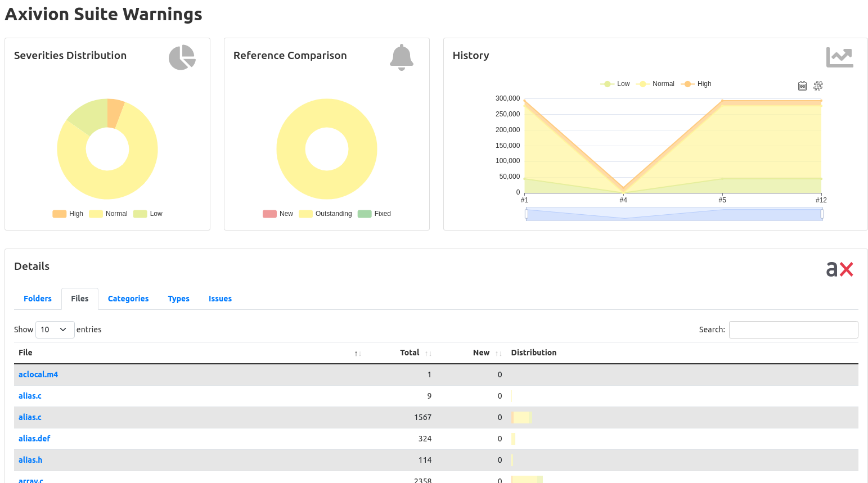Image resolution: width=868 pixels, height=483 pixels.
Task: Click the Severities Distribution donut chart
Action: (x=107, y=149)
